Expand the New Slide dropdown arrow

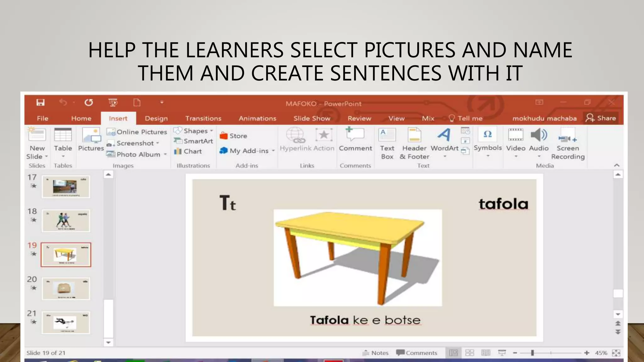point(47,156)
